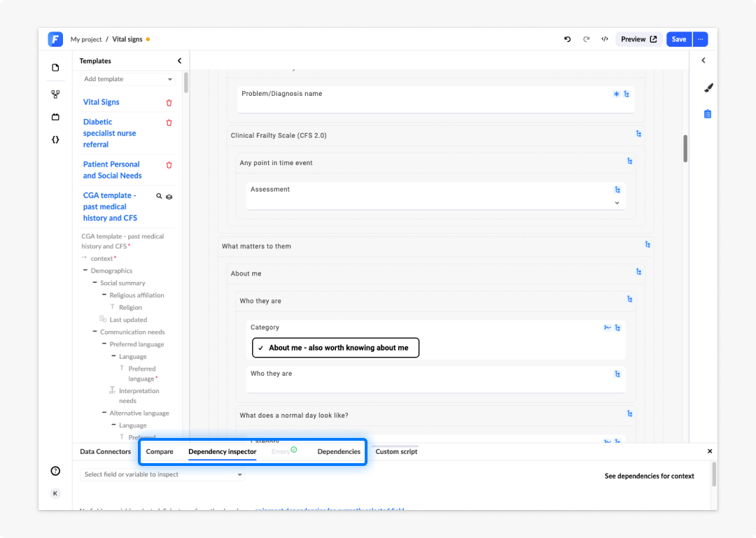Select the Dependency inspector tab
This screenshot has height=538, width=756.
pos(223,452)
